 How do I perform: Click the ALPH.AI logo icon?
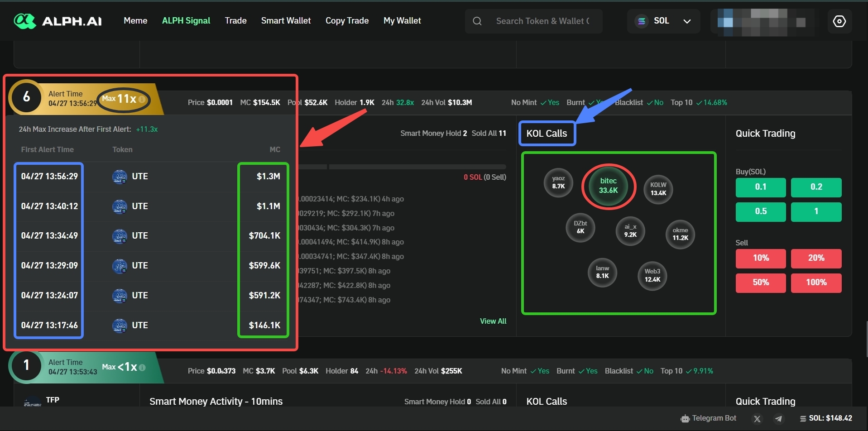coord(25,21)
